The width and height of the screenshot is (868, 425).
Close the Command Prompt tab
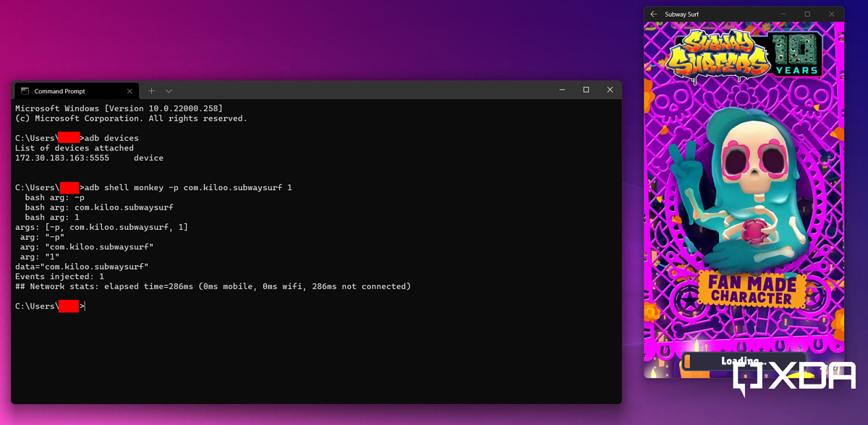[x=130, y=91]
